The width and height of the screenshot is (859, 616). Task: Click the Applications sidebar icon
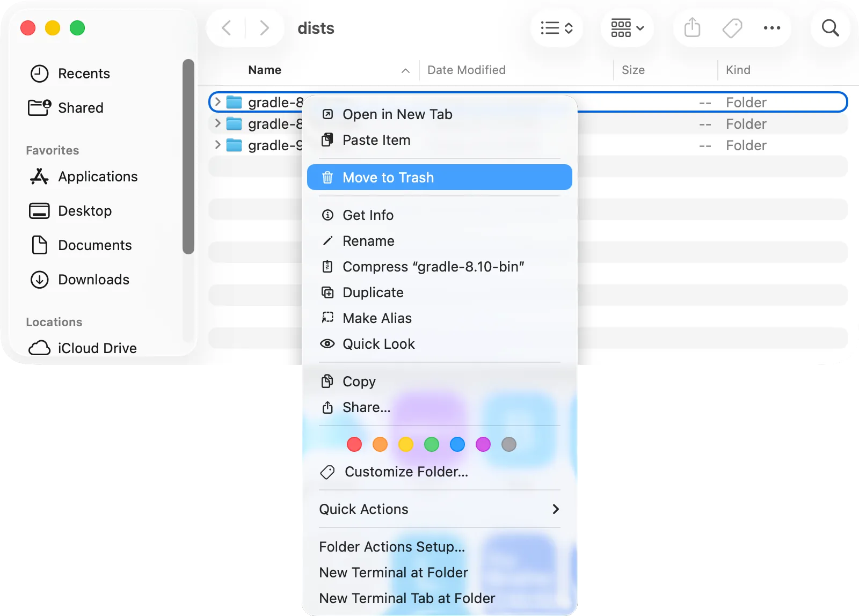[39, 177]
